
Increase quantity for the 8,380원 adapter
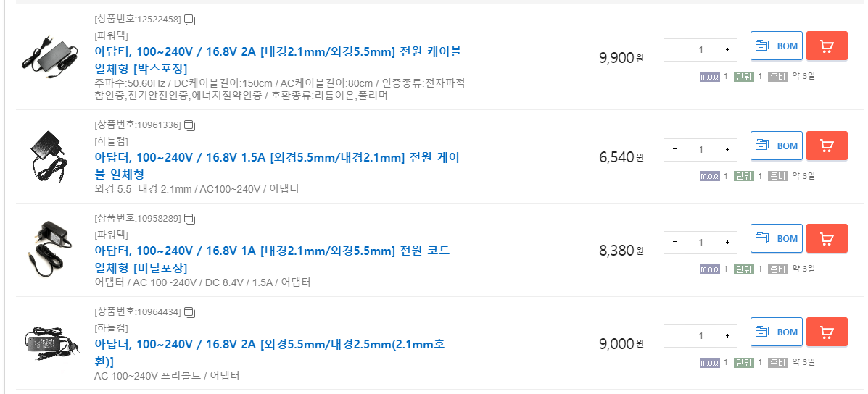(x=727, y=242)
